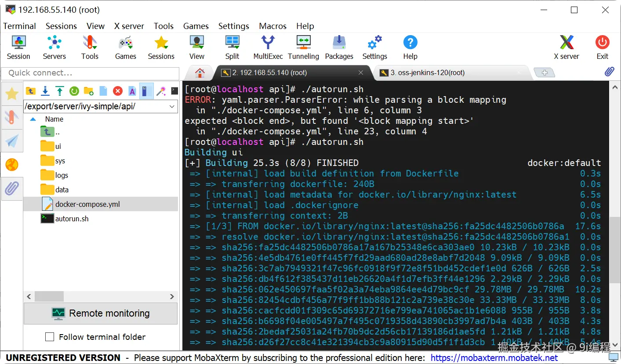Select the sys folder
Image resolution: width=621 pixels, height=364 pixels.
[101, 161]
